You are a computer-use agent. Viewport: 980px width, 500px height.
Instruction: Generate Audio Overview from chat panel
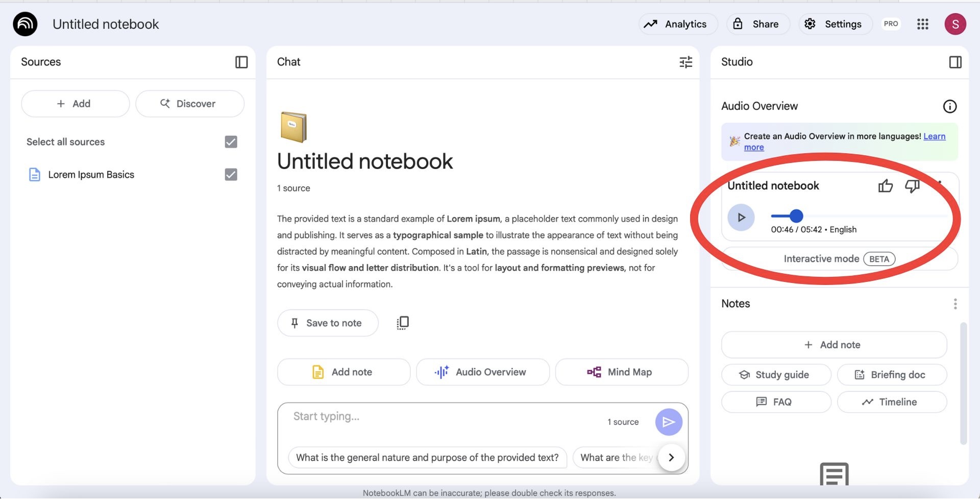pyautogui.click(x=482, y=373)
